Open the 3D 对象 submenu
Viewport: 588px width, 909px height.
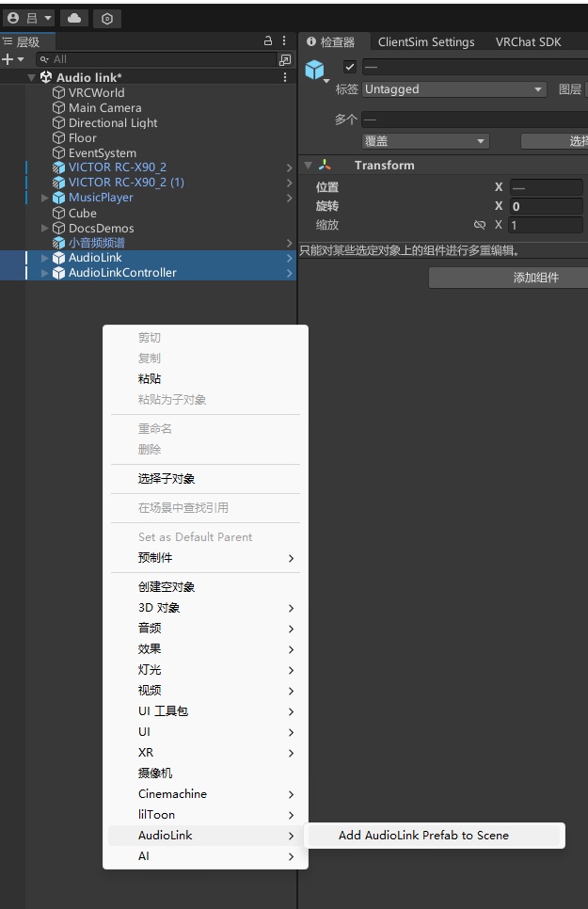(x=205, y=608)
